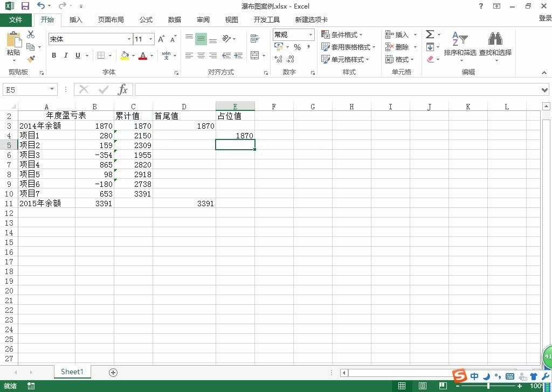Click the Save icon in quick access toolbar
The width and height of the screenshot is (552, 392).
25,6
